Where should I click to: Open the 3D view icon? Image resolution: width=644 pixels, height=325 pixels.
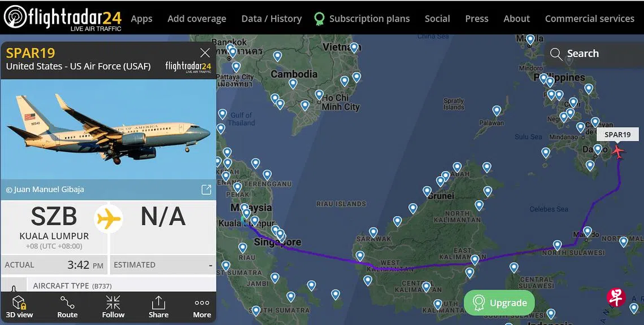point(19,306)
